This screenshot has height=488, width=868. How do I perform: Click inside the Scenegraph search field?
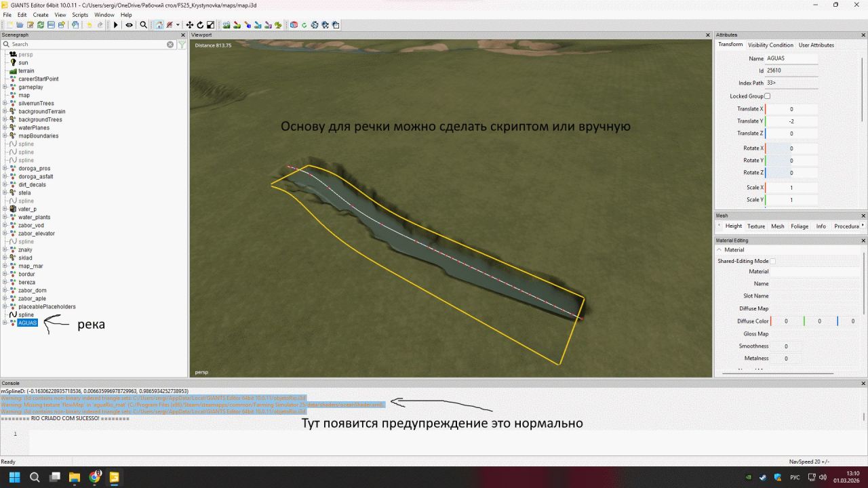pyautogui.click(x=88, y=43)
